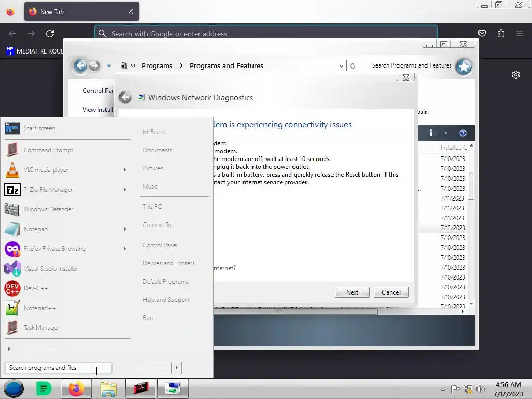Image resolution: width=532 pixels, height=399 pixels.
Task: Open Notepad++ from start menu
Action: 67,308
